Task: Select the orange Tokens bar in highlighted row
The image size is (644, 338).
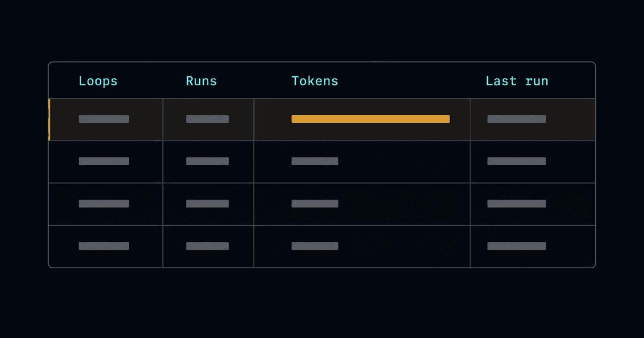Action: [x=370, y=119]
